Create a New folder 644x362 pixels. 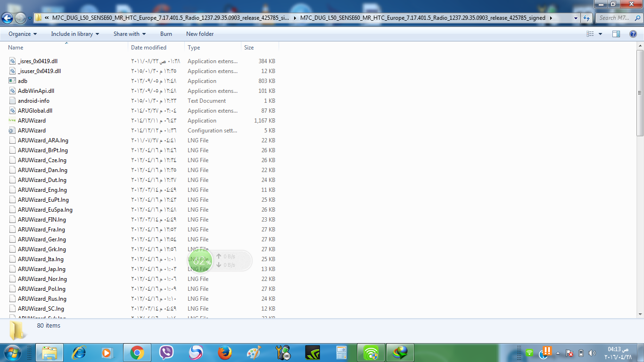200,34
